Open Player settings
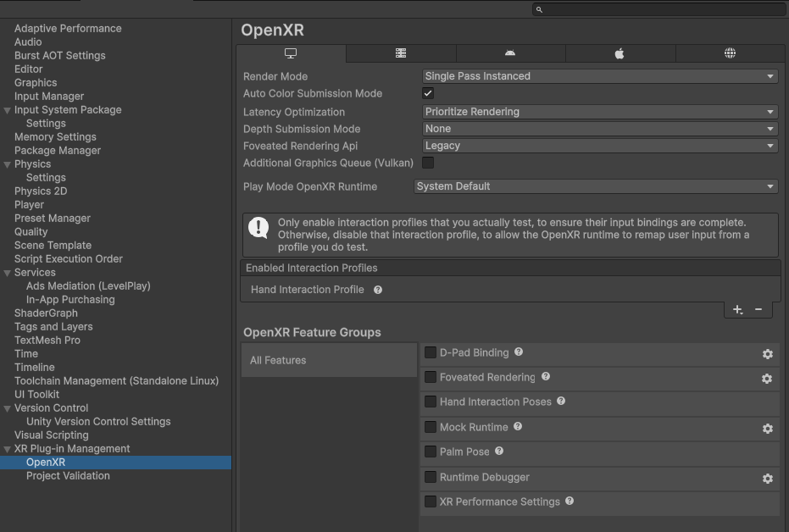 (29, 205)
